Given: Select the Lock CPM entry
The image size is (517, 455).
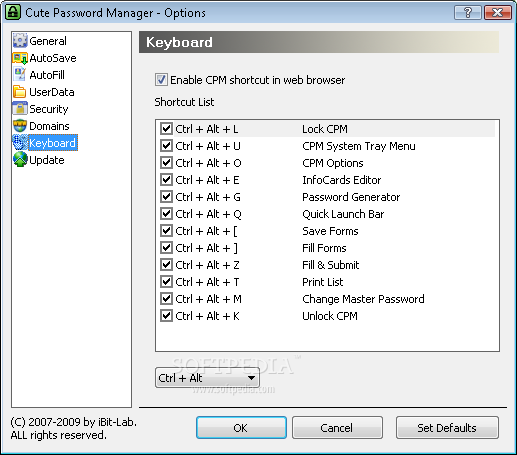Looking at the screenshot, I should click(x=325, y=129).
